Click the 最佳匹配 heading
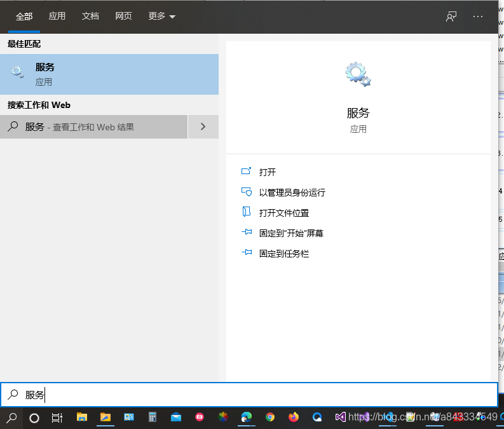 (24, 44)
